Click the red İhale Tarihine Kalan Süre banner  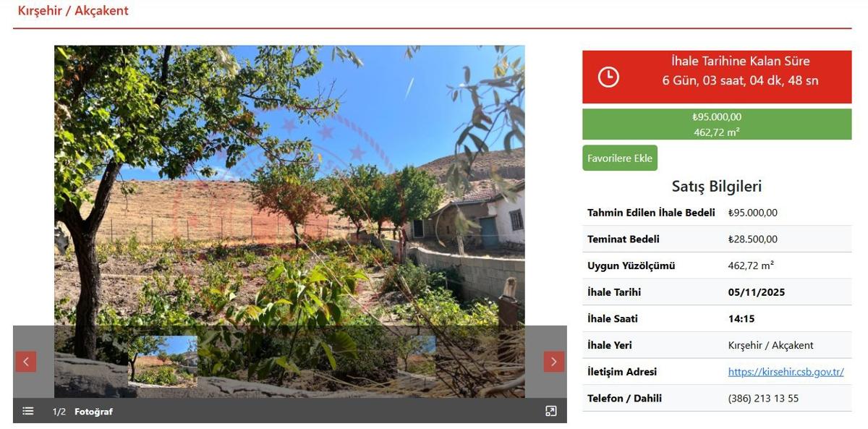point(717,77)
